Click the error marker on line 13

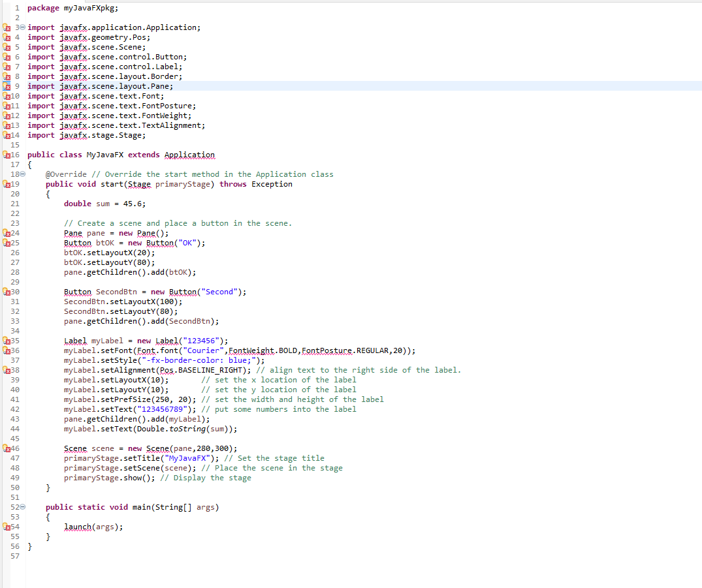(7, 126)
